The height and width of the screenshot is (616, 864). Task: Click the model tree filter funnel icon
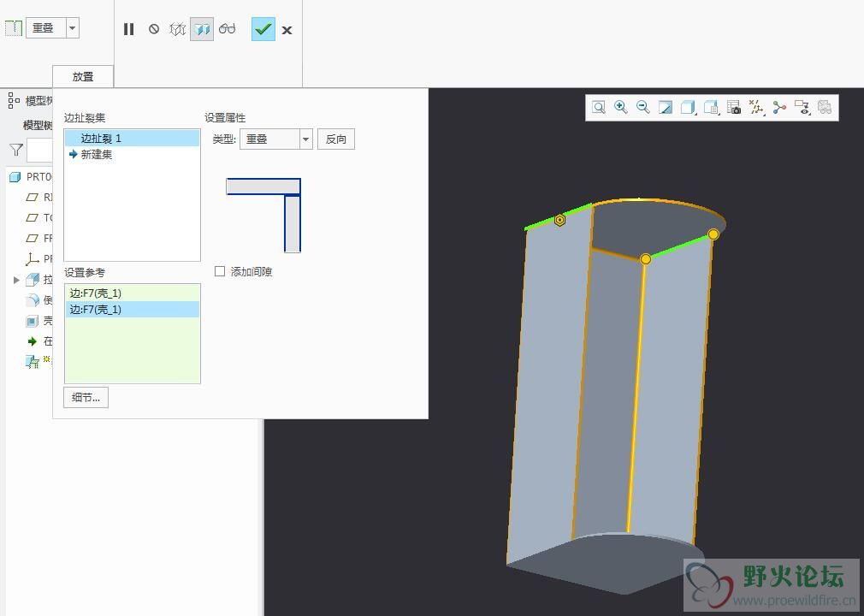[x=16, y=150]
